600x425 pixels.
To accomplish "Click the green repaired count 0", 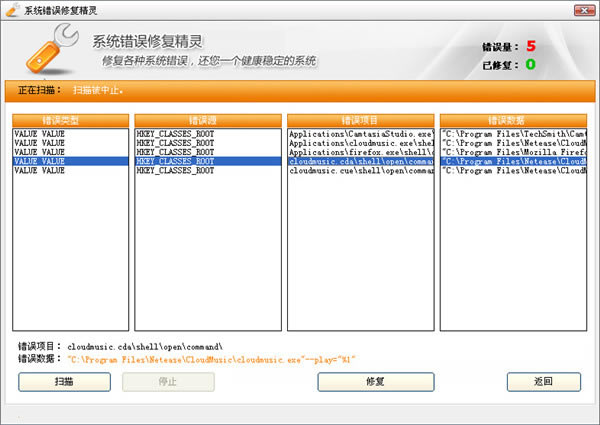I will coord(530,64).
